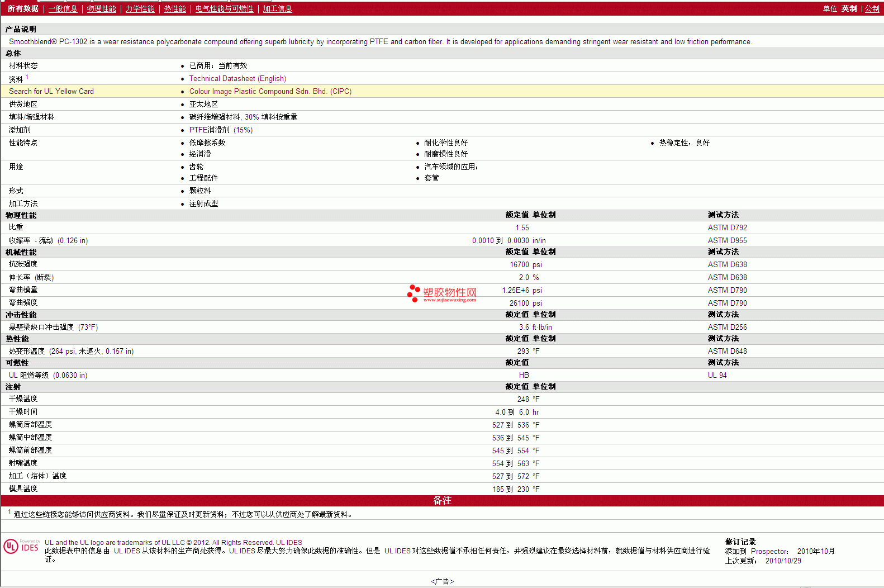Viewport: 884px width, 588px height.
Task: Click the Search for UL Yellow Card row
Action: (x=442, y=91)
